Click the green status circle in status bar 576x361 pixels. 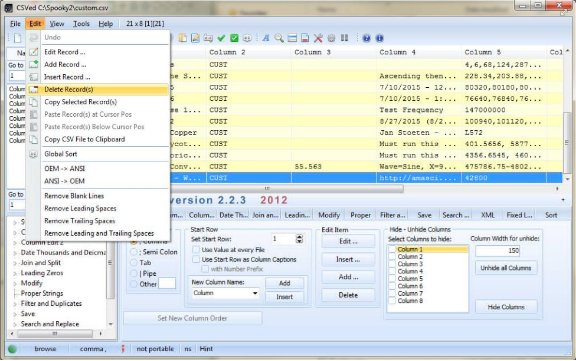pyautogui.click(x=12, y=349)
